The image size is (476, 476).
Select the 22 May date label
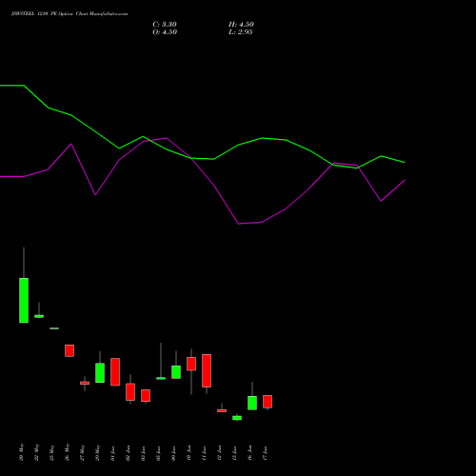point(36,452)
